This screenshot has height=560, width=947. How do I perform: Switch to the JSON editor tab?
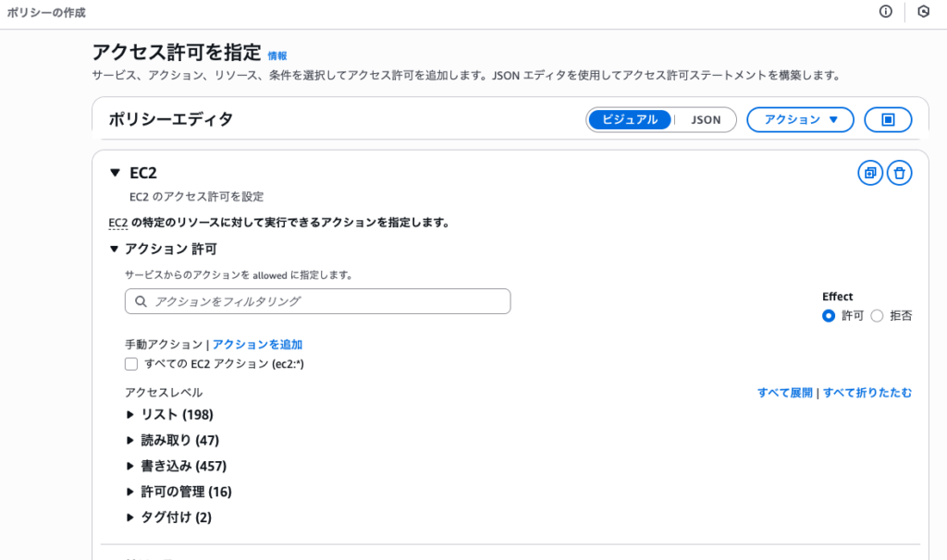(x=706, y=120)
